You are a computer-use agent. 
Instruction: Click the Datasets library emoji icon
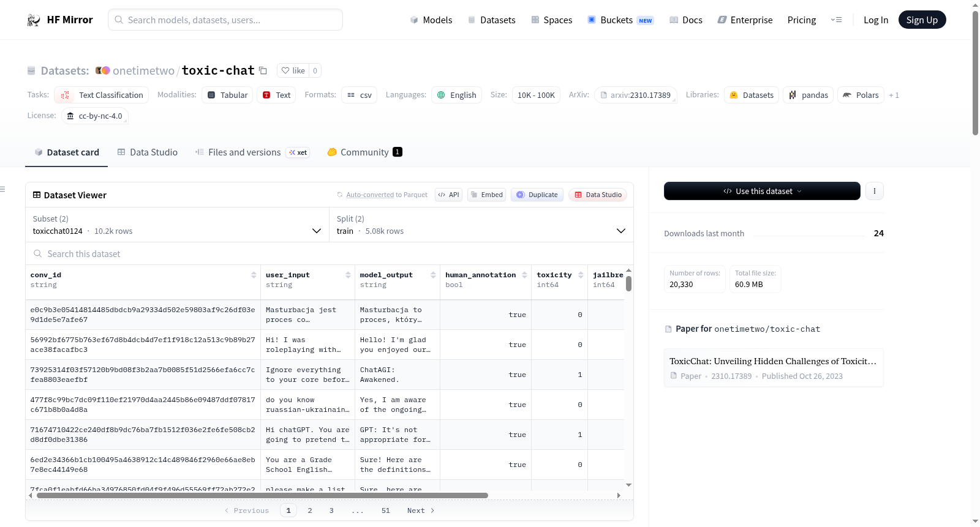pos(734,95)
